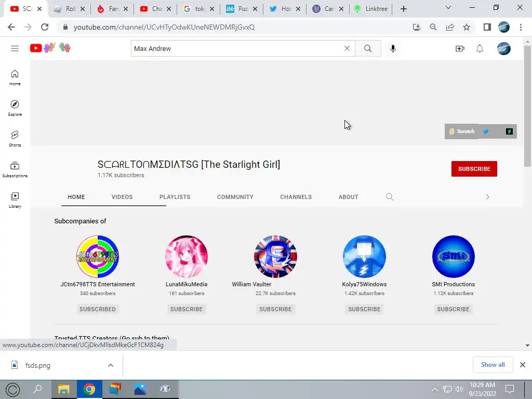Screen dimensions: 532x399
Task: Subscribe to William Vaulter
Action: click(275, 309)
